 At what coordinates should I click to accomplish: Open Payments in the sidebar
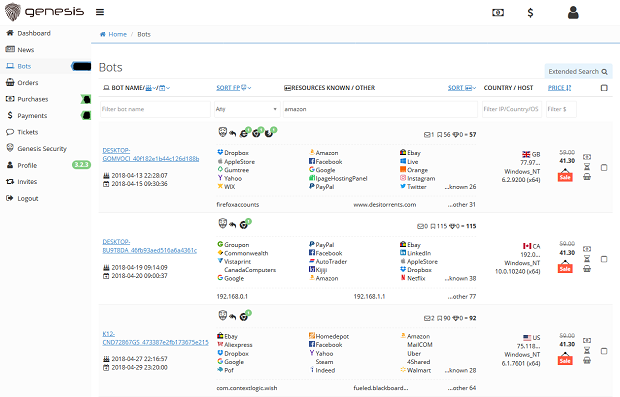(32, 116)
